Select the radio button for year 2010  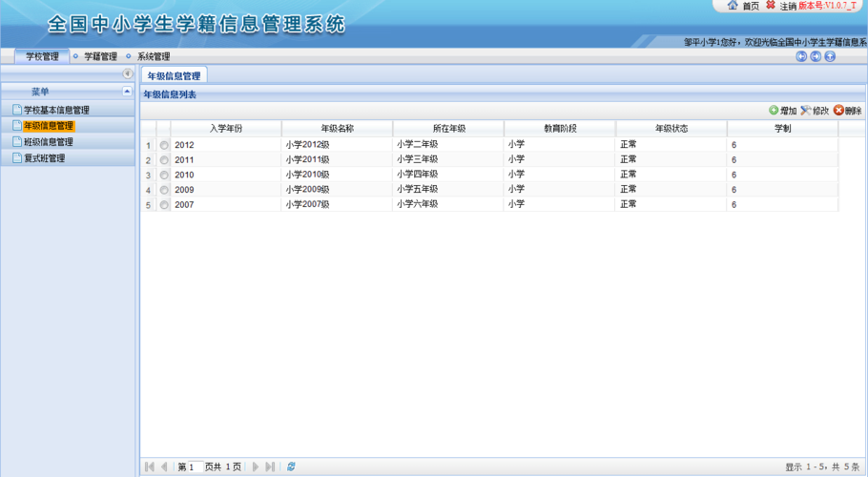coord(164,176)
